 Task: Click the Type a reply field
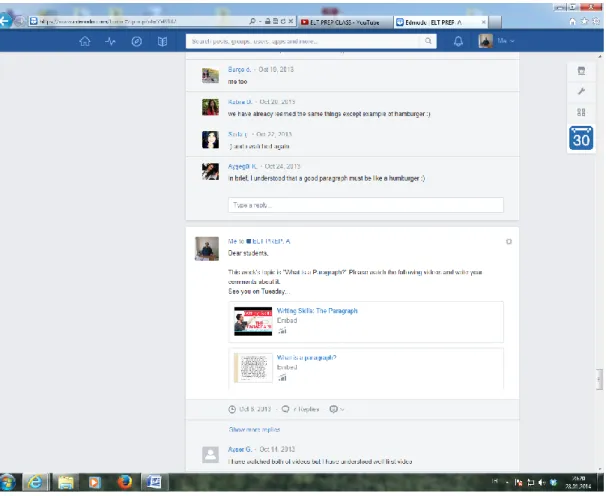(366, 205)
